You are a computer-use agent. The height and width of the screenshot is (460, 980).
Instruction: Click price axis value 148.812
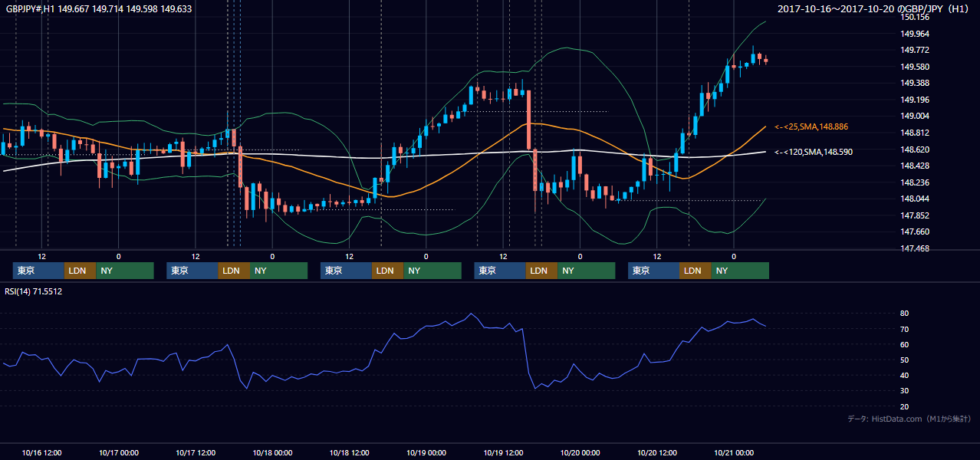point(914,133)
